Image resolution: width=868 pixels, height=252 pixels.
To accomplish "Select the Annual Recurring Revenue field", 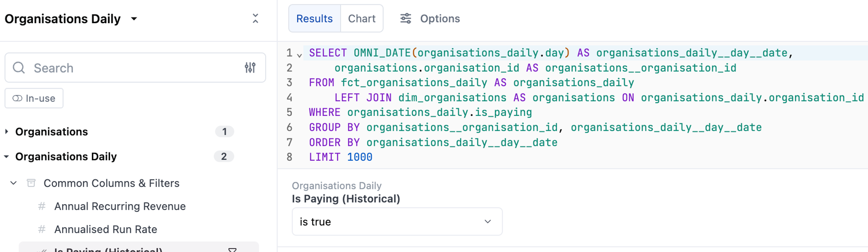I will (120, 206).
